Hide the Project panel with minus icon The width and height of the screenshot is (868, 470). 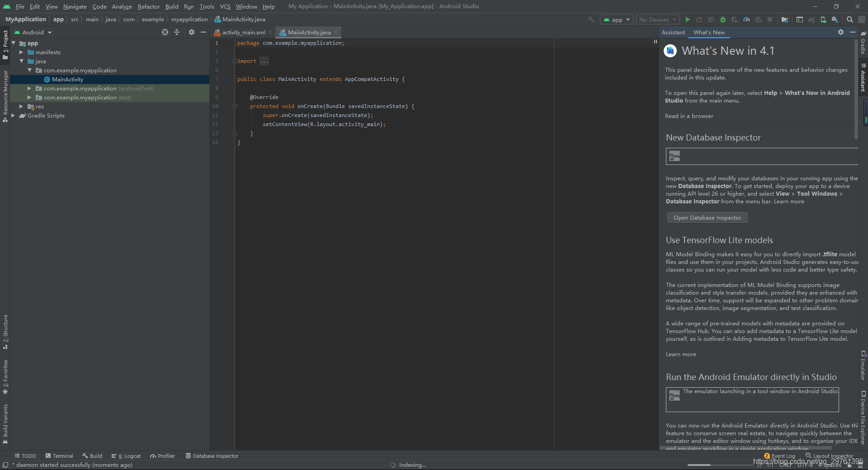coord(203,32)
